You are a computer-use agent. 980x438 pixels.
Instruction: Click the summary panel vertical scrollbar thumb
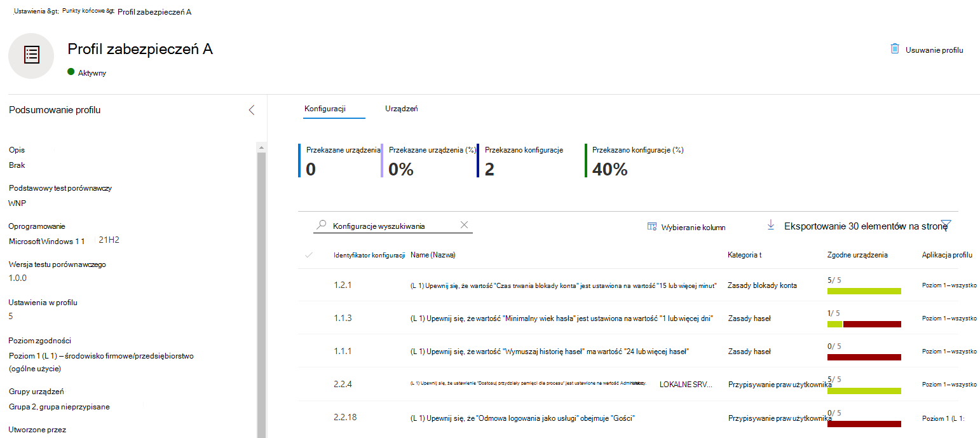click(x=261, y=294)
